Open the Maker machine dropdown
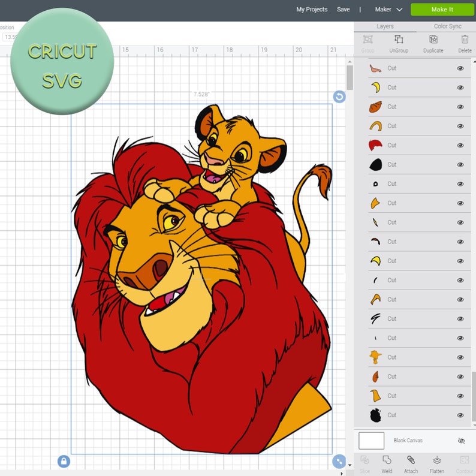This screenshot has width=476, height=476. (x=388, y=10)
